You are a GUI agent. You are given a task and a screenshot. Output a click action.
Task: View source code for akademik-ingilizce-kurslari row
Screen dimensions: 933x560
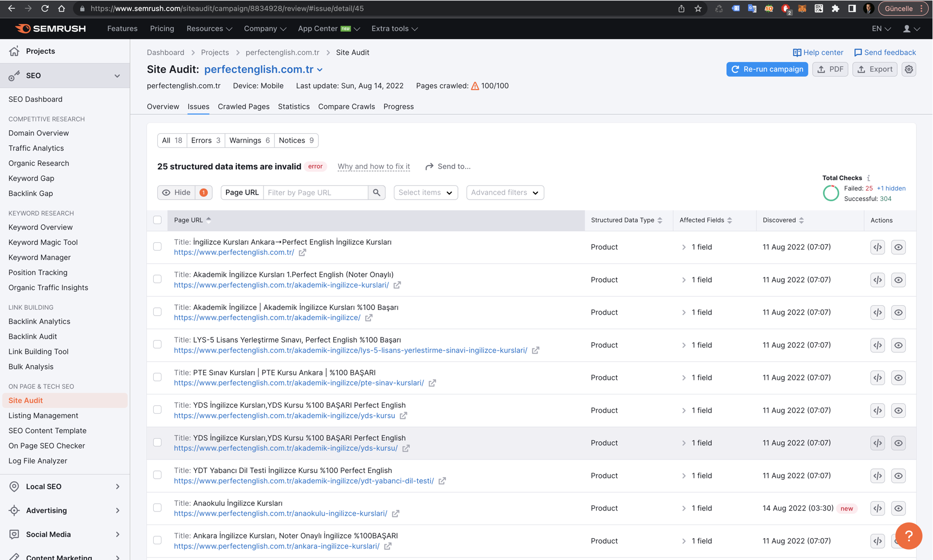point(878,280)
